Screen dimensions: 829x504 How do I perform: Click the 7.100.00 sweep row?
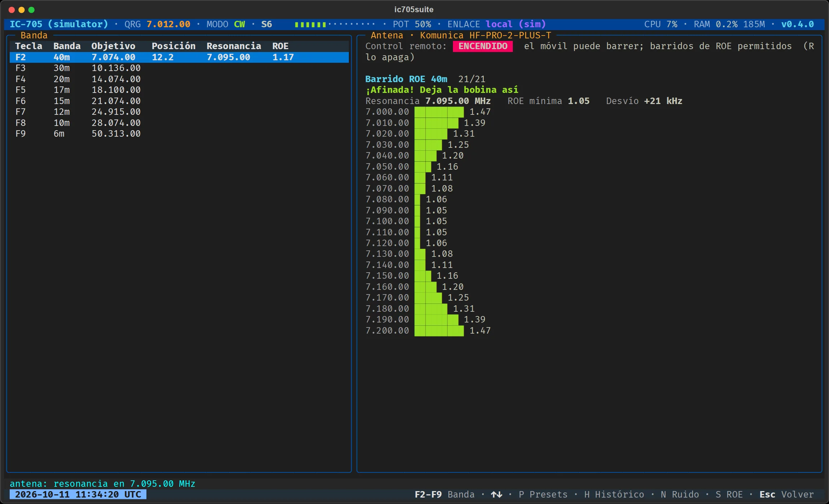coord(406,221)
